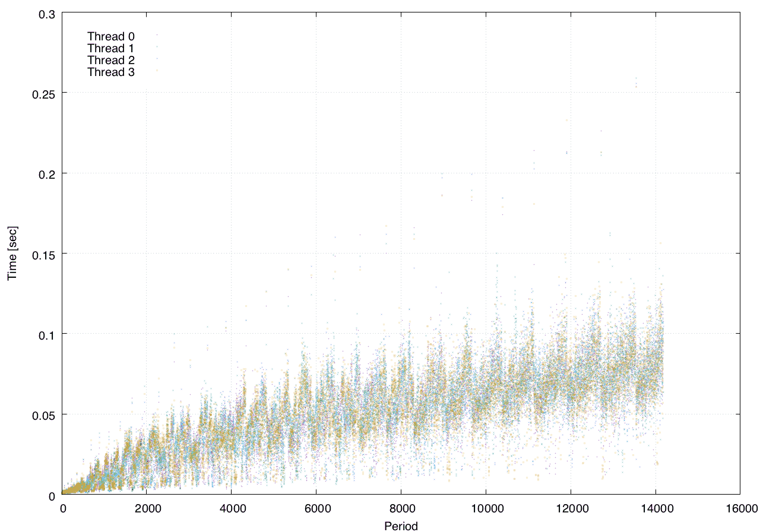Select the 0.15 y-axis tick label

pyautogui.click(x=40, y=254)
